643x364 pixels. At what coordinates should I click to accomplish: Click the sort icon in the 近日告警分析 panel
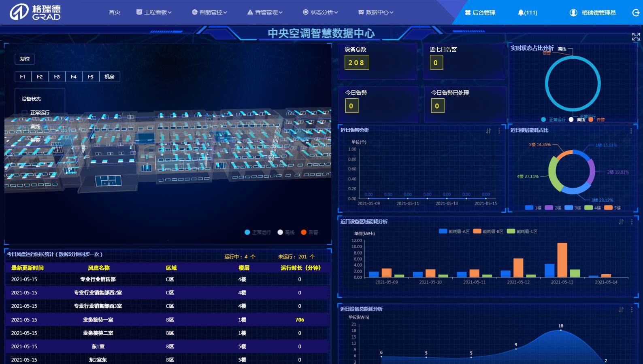(x=488, y=131)
